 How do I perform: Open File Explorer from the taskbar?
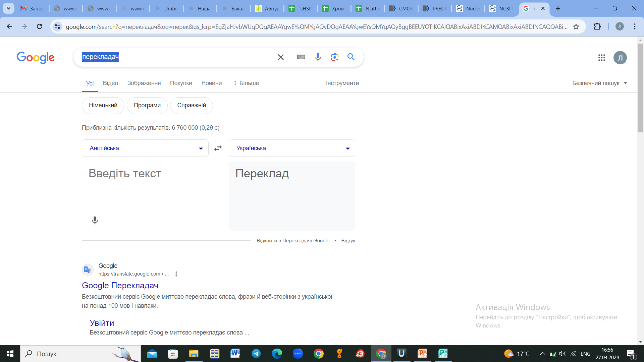[x=194, y=354]
